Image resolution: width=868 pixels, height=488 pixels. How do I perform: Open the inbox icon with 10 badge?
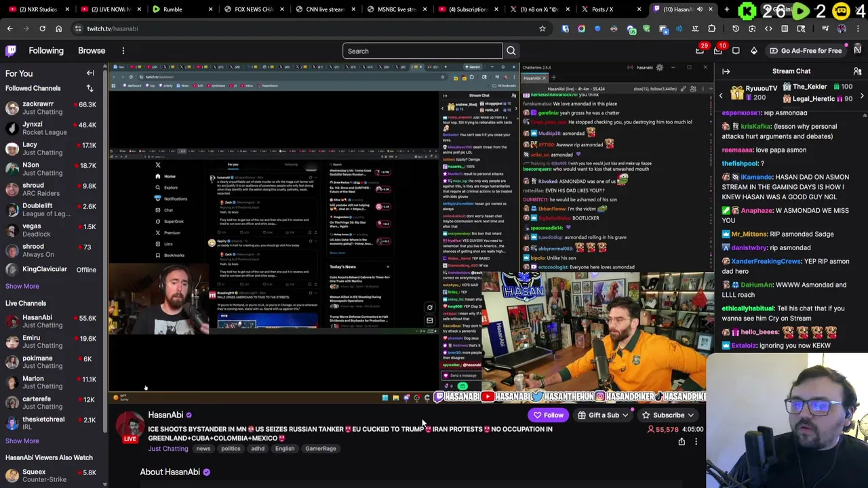[718, 51]
